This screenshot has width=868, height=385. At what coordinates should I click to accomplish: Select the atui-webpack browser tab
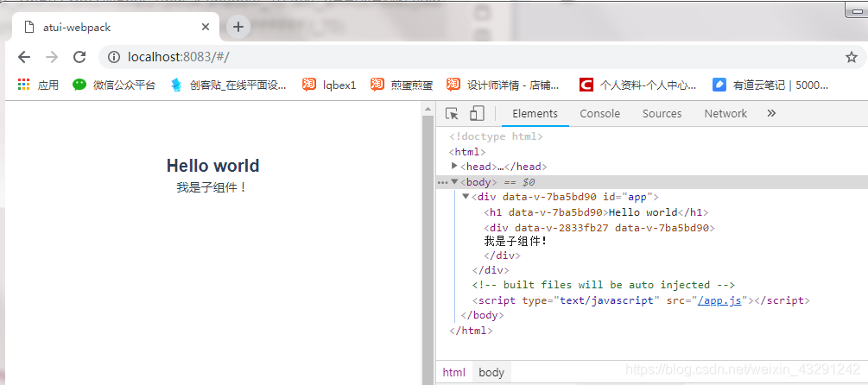coord(115,27)
